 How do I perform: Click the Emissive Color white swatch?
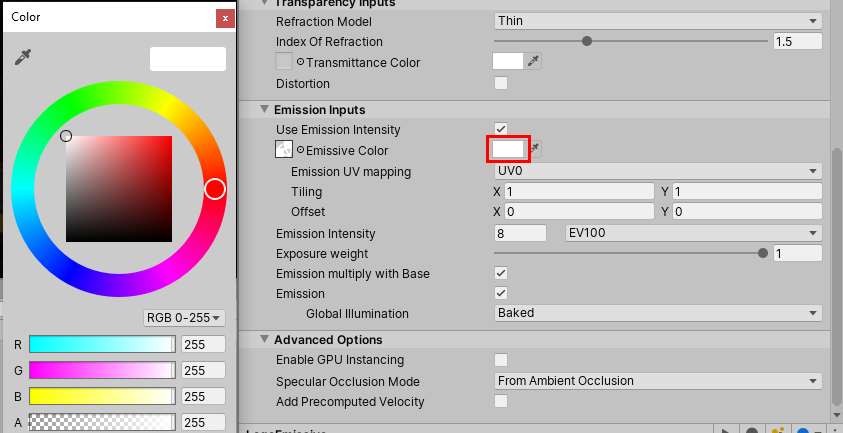(x=508, y=149)
